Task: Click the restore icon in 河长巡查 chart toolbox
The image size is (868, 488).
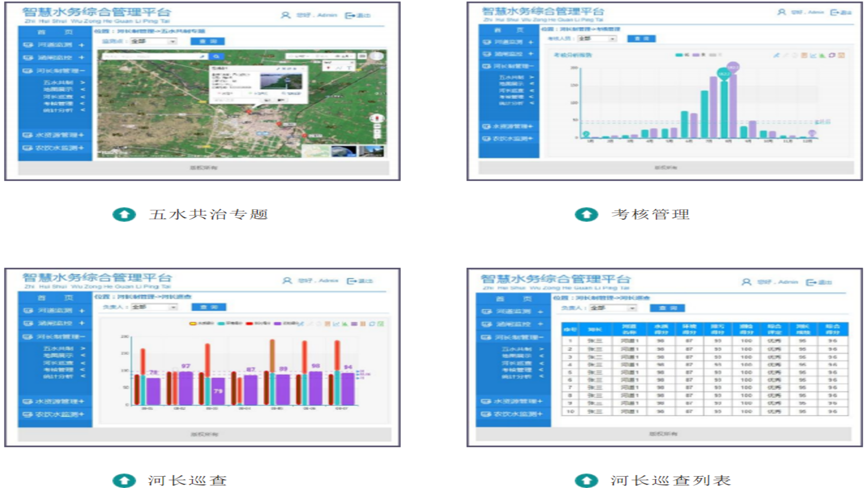Action: point(372,324)
